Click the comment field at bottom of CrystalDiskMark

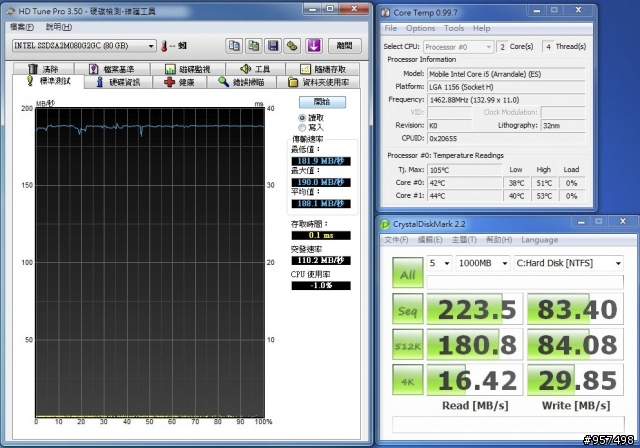tap(508, 424)
